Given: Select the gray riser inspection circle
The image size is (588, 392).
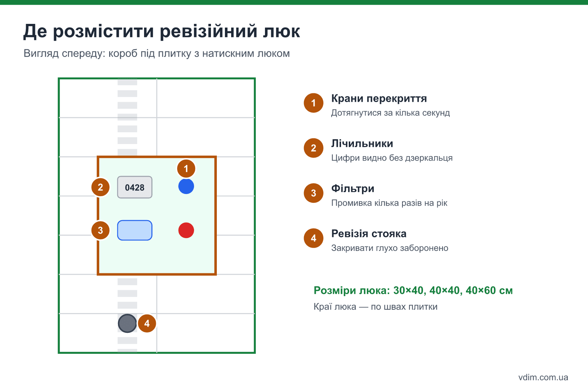Looking at the screenshot, I should click(x=127, y=323).
